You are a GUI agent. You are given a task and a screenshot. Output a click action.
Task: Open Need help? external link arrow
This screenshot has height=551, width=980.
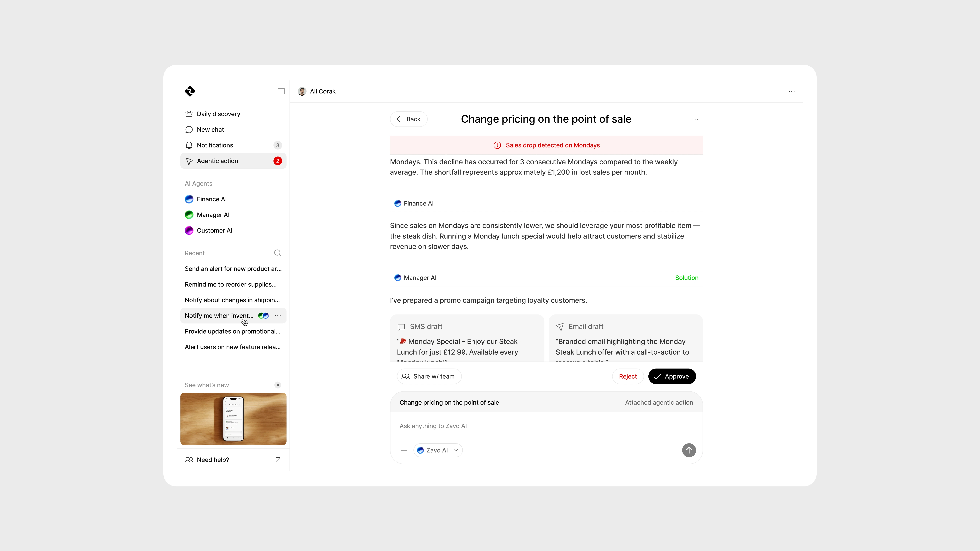tap(278, 460)
